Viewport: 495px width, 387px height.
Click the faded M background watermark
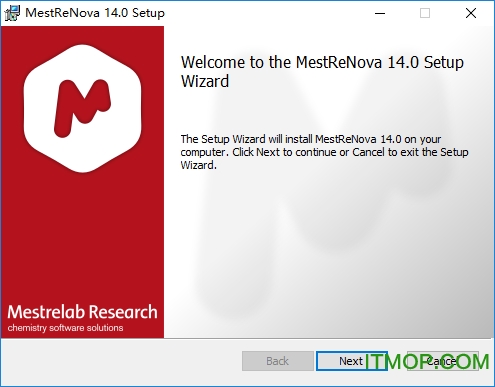(333, 200)
